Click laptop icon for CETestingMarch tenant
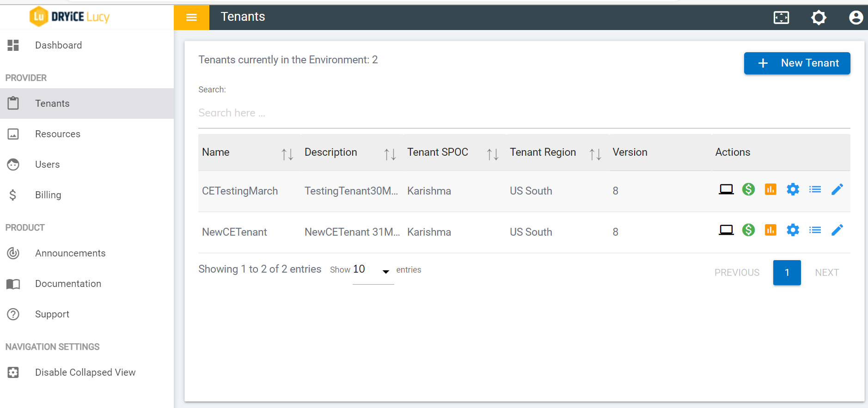This screenshot has height=408, width=868. click(726, 189)
